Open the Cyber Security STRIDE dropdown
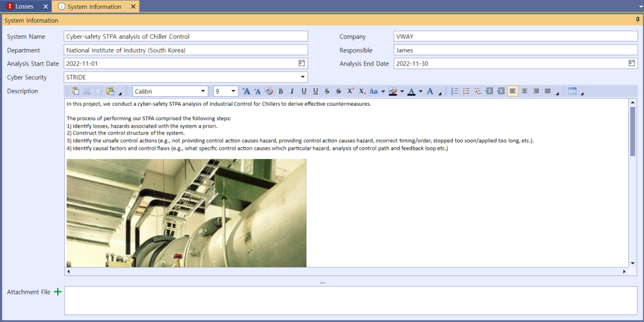Image resolution: width=644 pixels, height=322 pixels. pyautogui.click(x=303, y=77)
